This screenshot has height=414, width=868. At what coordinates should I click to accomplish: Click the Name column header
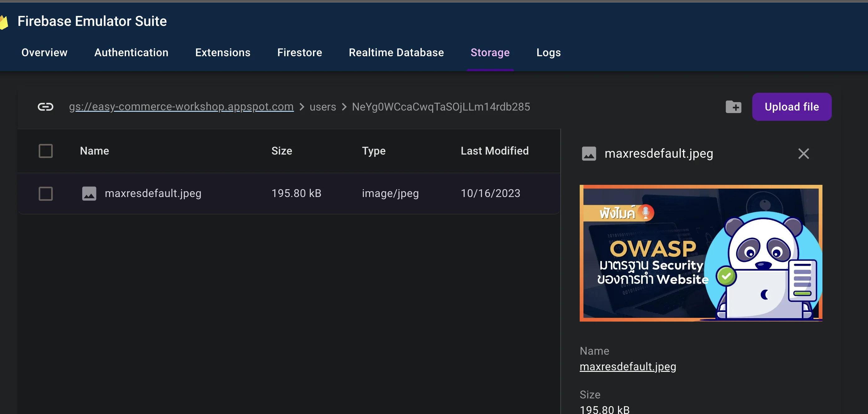point(94,151)
